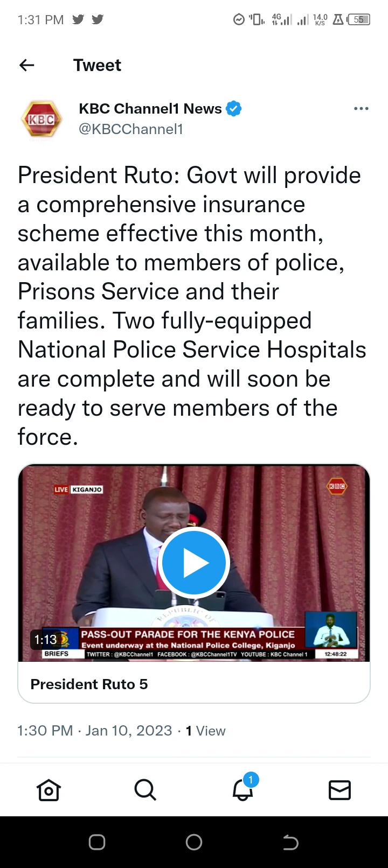
Task: Tap Android home circle button
Action: tap(194, 842)
